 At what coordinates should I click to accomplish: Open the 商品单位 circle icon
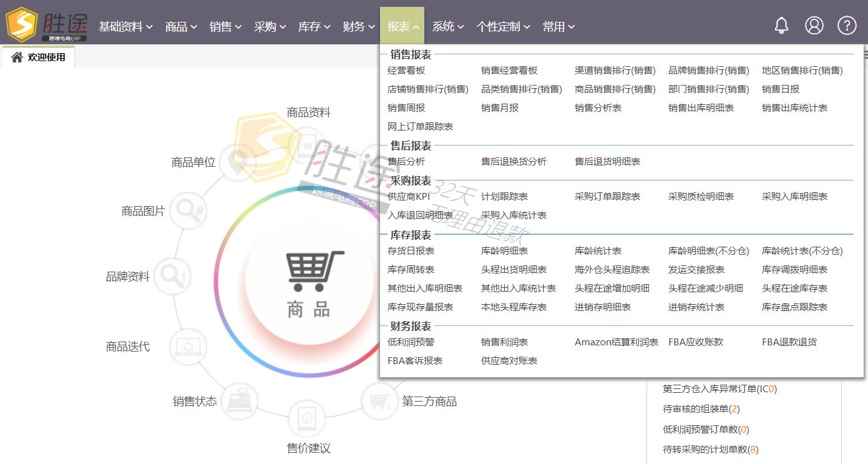point(238,162)
